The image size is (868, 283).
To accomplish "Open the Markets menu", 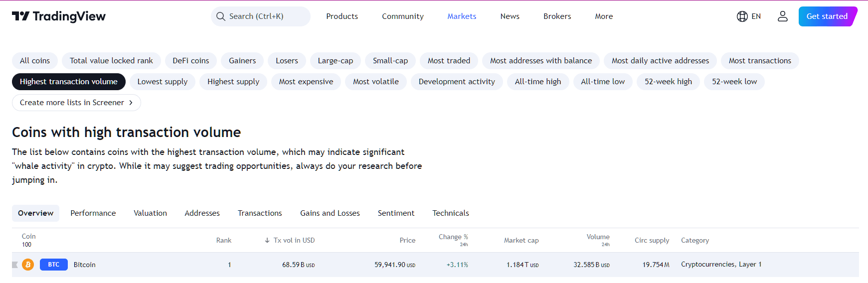I will pos(462,16).
